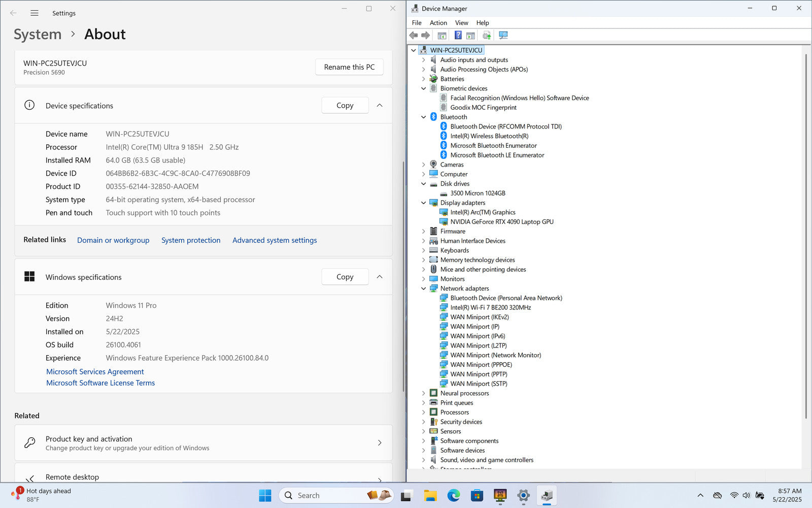Image resolution: width=812 pixels, height=508 pixels.
Task: Open Task View from the taskbar
Action: tap(407, 495)
